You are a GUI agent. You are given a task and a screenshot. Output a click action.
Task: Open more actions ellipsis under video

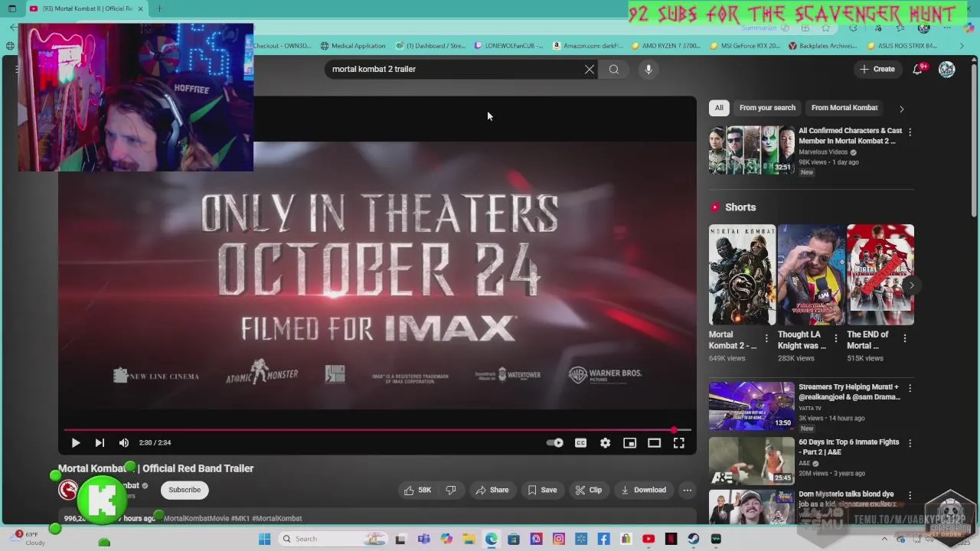(x=688, y=490)
